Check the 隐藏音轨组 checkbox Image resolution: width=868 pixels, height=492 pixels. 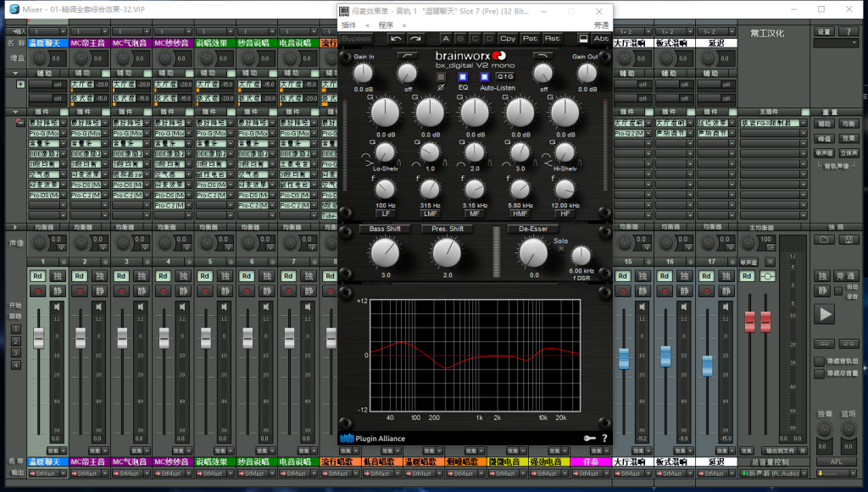820,362
